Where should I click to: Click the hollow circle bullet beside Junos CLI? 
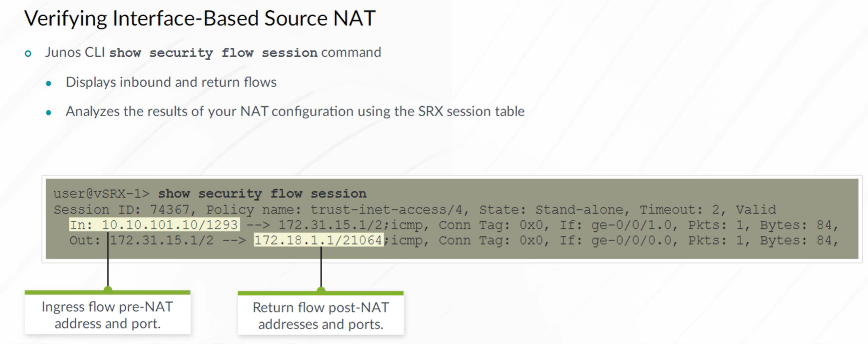click(x=28, y=53)
